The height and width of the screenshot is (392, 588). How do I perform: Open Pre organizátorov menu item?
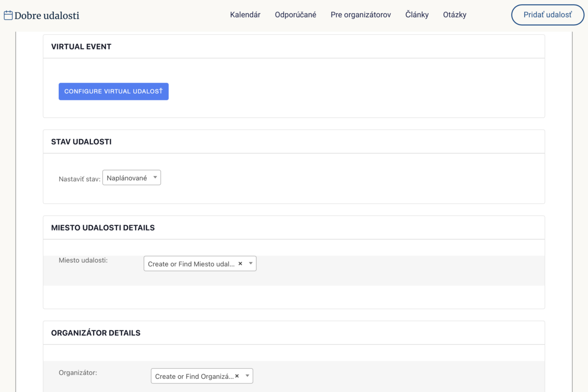coord(361,15)
